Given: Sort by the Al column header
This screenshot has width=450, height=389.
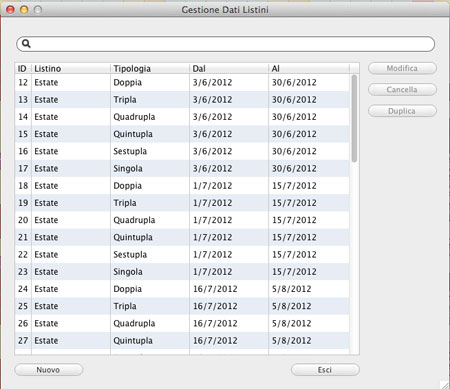Looking at the screenshot, I should coord(309,69).
